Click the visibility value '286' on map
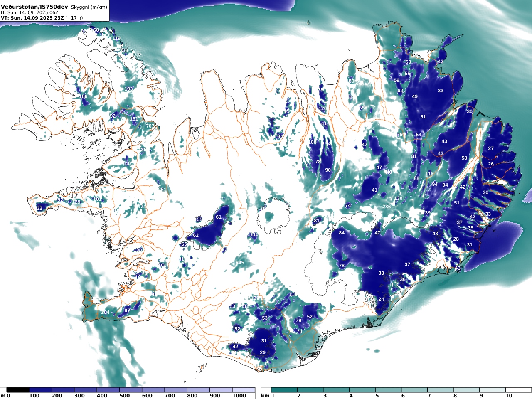532x399 pixels. pyautogui.click(x=387, y=207)
